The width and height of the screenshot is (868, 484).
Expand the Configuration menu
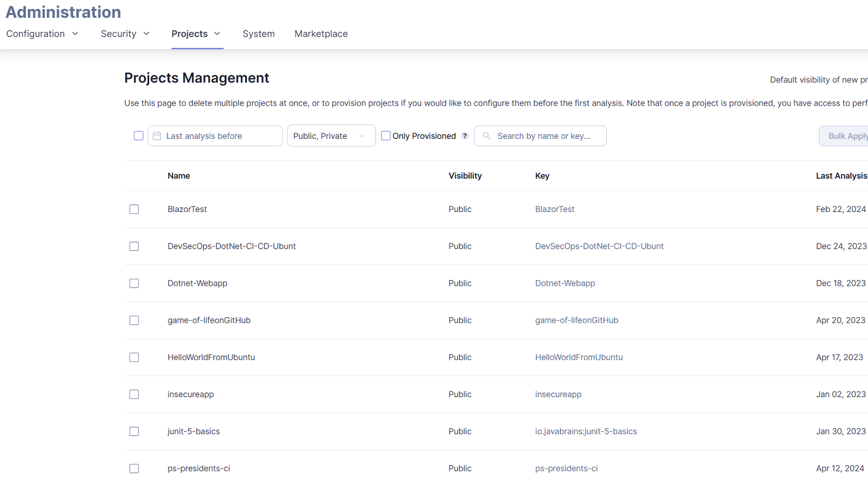click(x=42, y=34)
